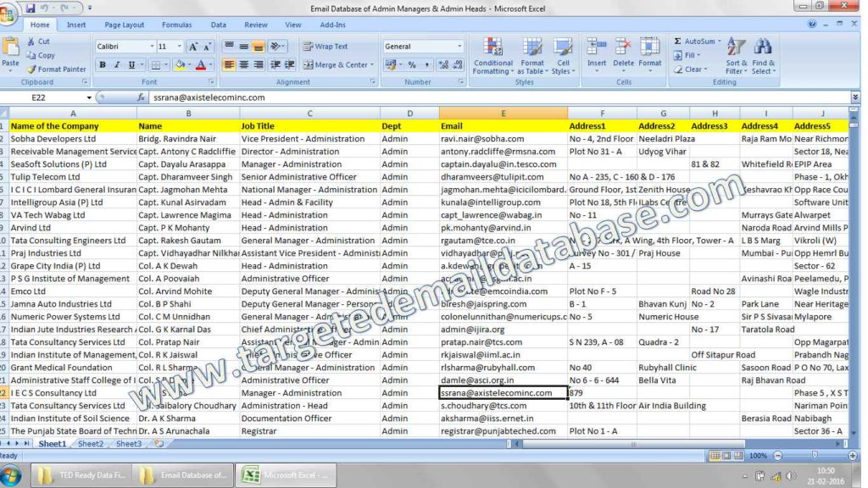Open the Clear dropdown

pyautogui.click(x=691, y=69)
